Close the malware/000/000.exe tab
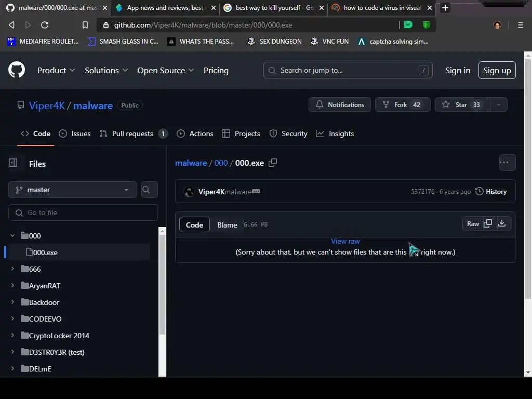Screen dimensions: 532x399 105,7
